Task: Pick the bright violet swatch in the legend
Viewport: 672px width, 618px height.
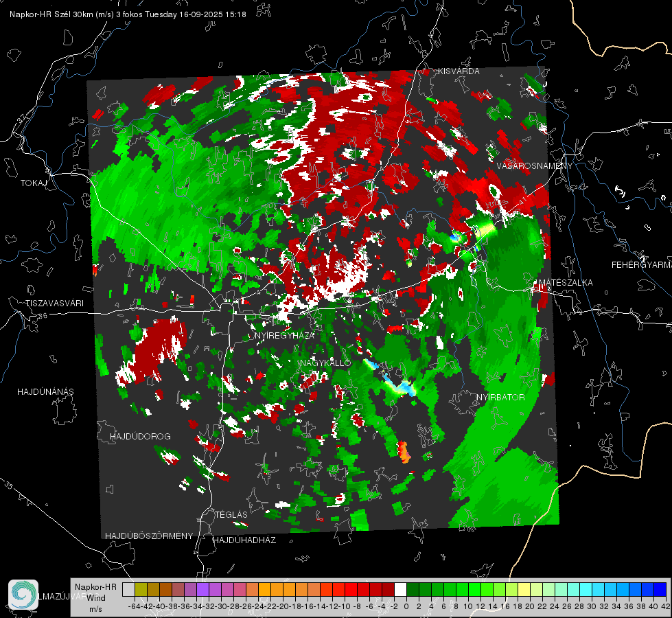Action: click(x=202, y=590)
